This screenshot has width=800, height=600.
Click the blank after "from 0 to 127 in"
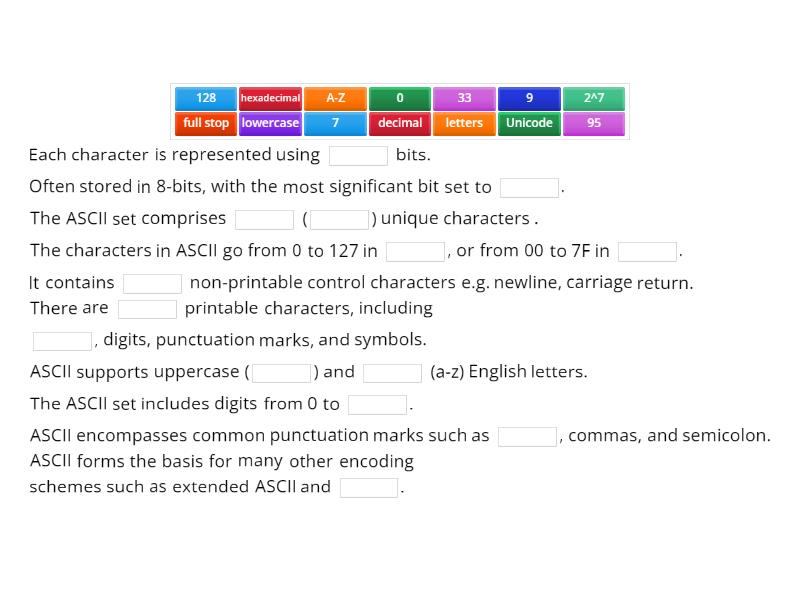pyautogui.click(x=414, y=251)
